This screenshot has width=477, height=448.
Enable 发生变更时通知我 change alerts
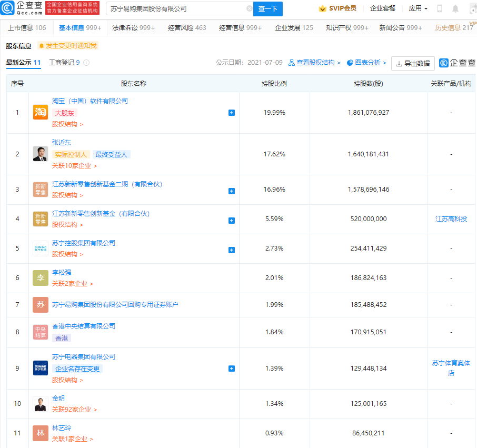point(68,46)
